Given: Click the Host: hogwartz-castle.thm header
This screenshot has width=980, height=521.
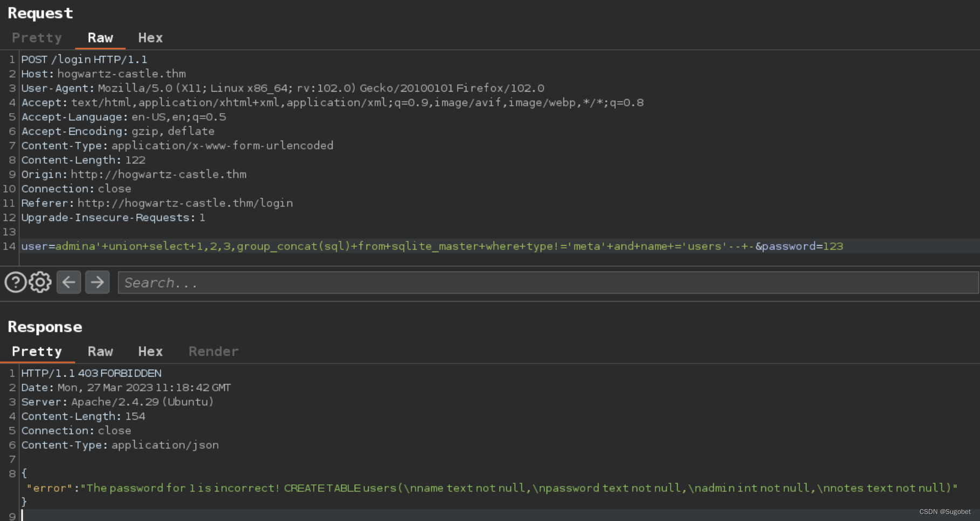Looking at the screenshot, I should click(x=103, y=74).
